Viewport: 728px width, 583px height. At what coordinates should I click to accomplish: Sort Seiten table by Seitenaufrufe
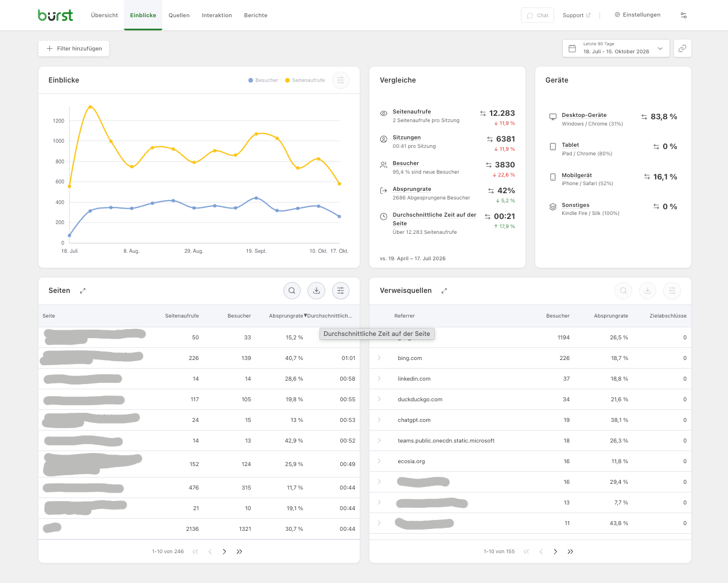pos(182,316)
